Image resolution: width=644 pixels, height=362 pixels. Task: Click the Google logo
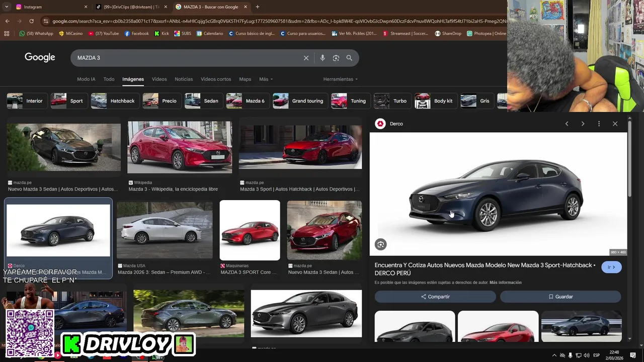click(40, 57)
